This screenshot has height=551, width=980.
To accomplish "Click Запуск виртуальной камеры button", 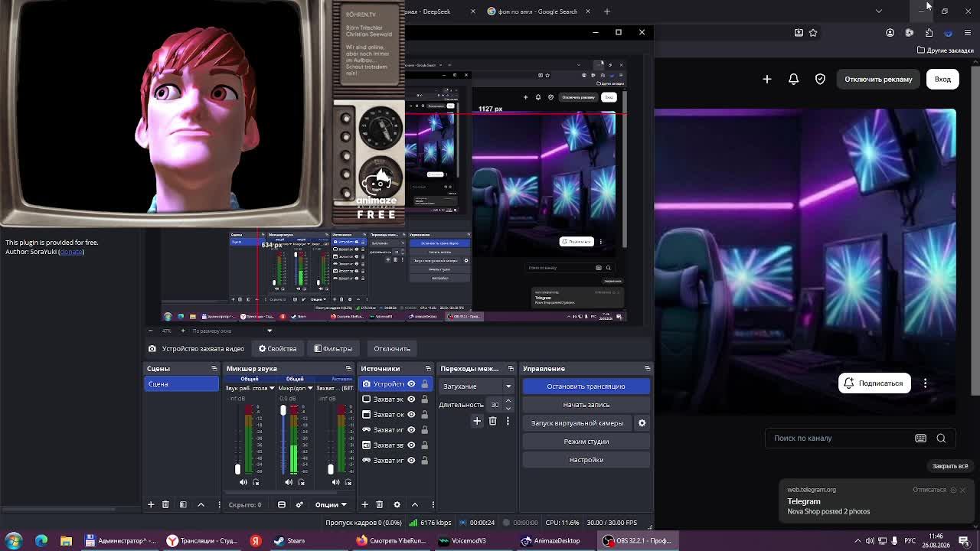I will tap(577, 423).
